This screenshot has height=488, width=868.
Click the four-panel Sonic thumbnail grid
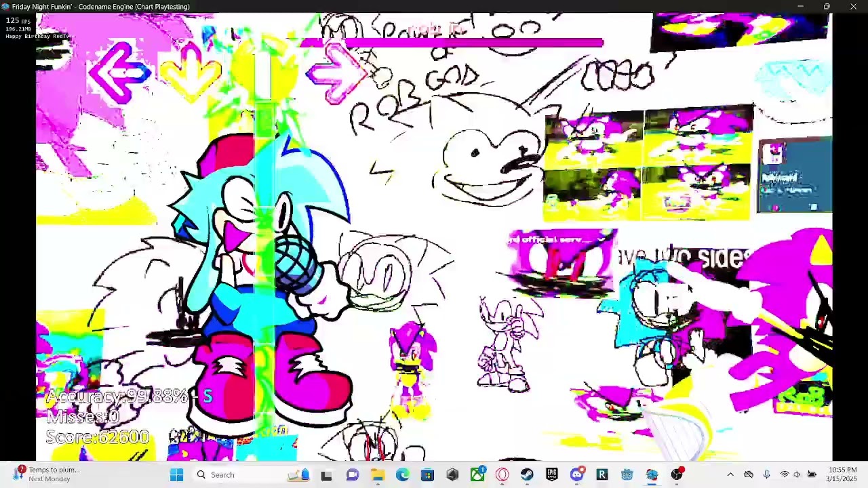(x=648, y=164)
